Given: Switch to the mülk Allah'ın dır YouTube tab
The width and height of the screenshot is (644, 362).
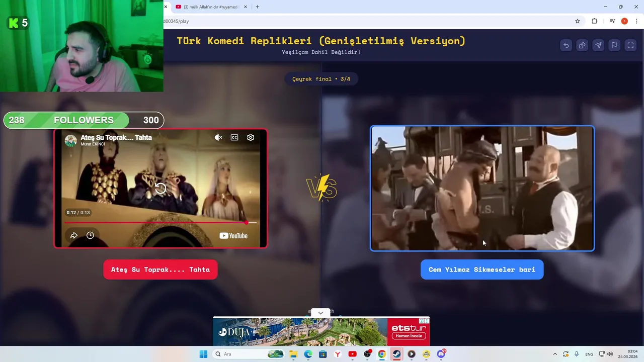Looking at the screenshot, I should coord(211,7).
